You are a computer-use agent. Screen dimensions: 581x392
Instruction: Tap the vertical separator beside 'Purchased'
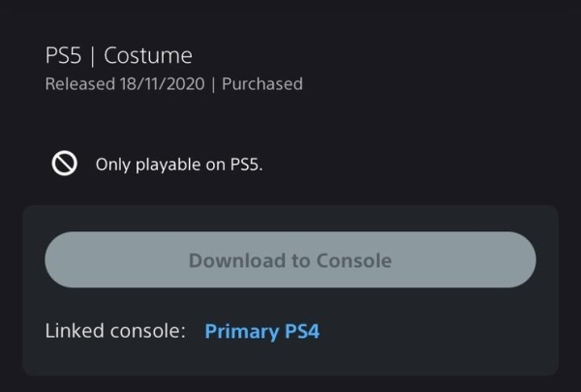click(x=213, y=84)
